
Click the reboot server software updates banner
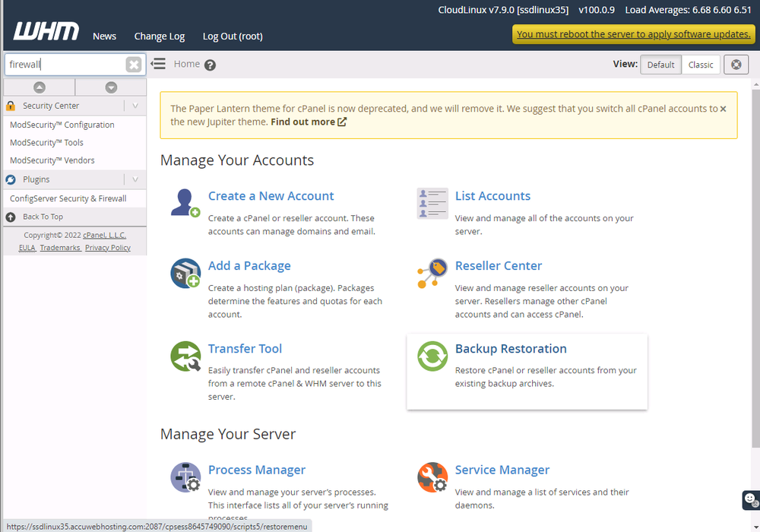(634, 34)
